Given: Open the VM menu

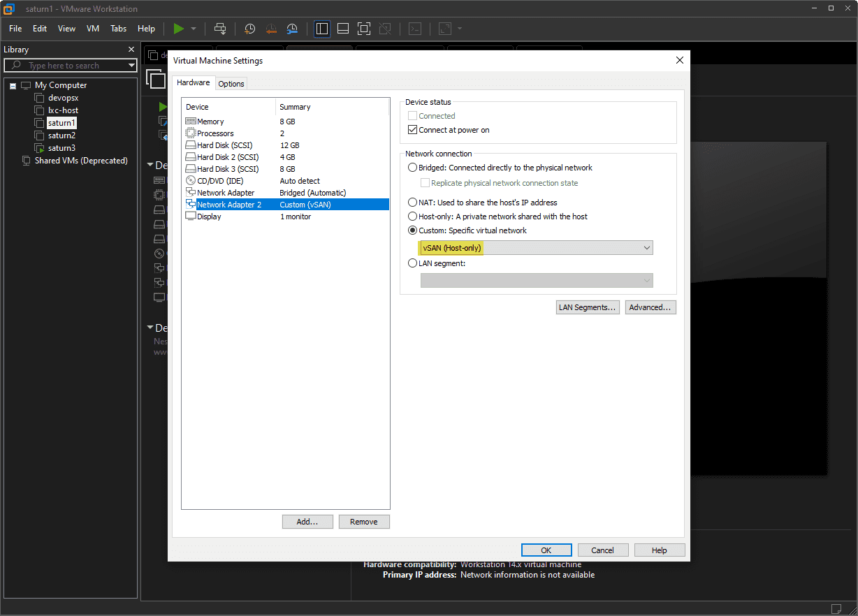Looking at the screenshot, I should [x=93, y=29].
